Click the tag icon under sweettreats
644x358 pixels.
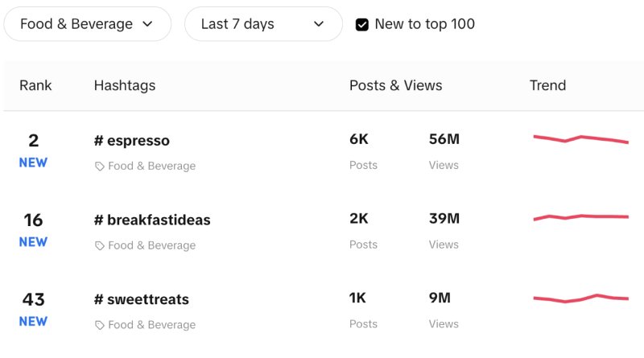pos(100,326)
